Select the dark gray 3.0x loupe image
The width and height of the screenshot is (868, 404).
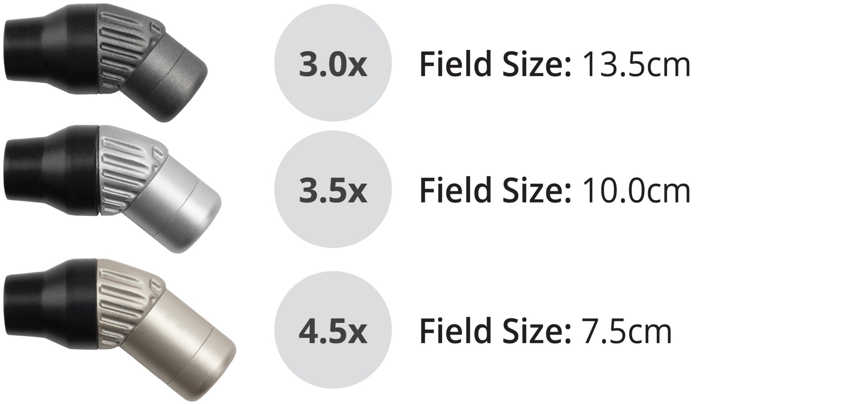coord(105,63)
